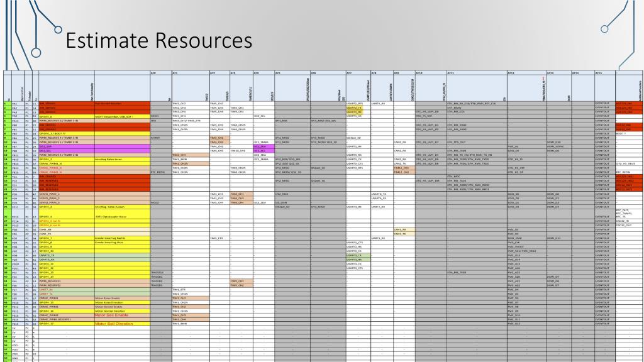The image size is (644, 362).
Task: Select the orange TIM12_CH2 cell
Action: point(404,172)
